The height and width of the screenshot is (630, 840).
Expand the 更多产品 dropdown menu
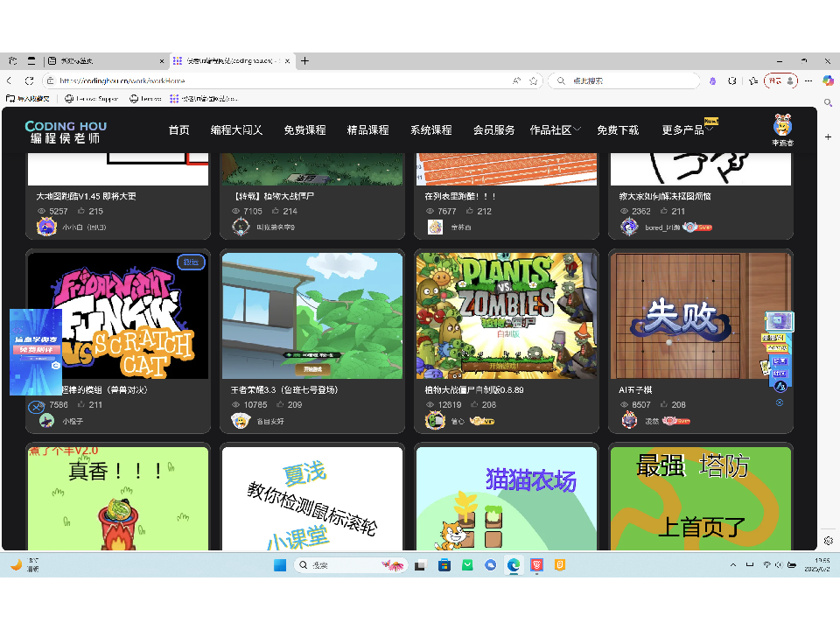pyautogui.click(x=688, y=130)
